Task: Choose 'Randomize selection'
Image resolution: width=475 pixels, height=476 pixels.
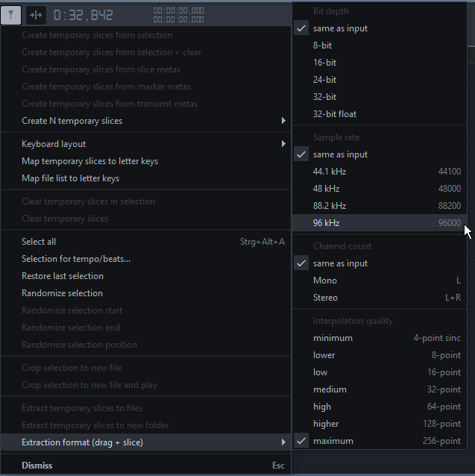Action: [x=62, y=293]
